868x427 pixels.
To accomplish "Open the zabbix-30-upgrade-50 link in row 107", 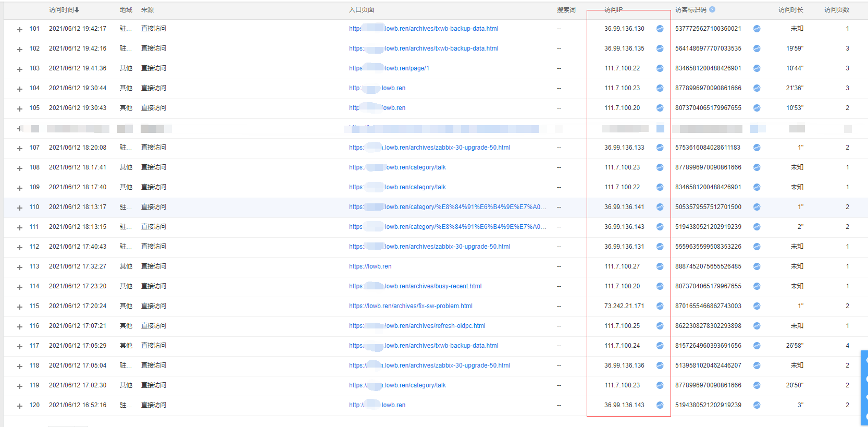I will point(429,148).
